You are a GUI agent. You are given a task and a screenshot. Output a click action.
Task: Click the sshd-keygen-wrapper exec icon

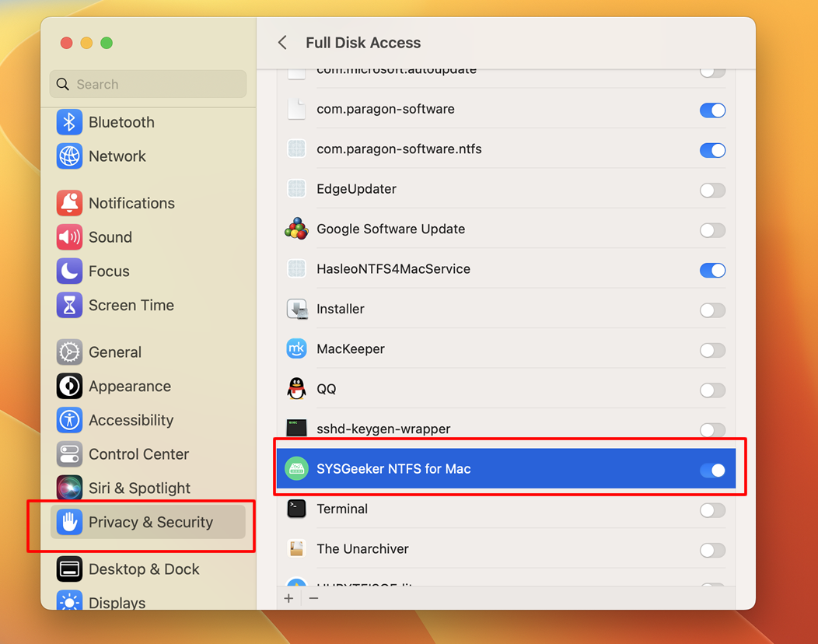coord(296,428)
